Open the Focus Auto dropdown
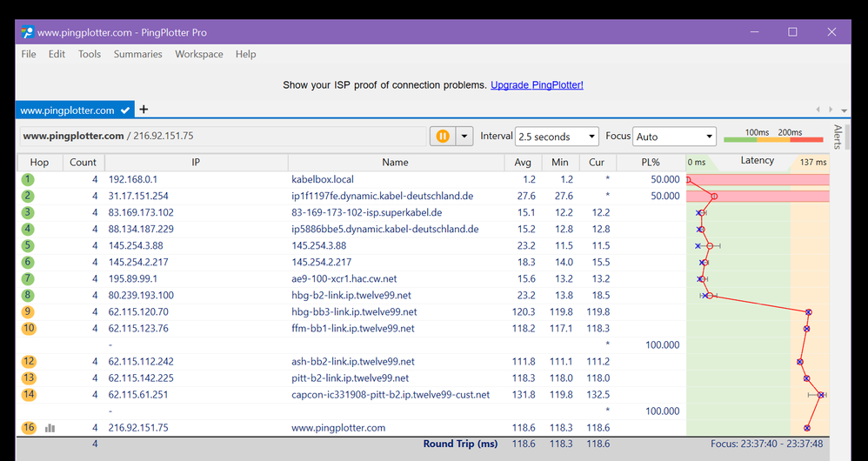The image size is (868, 461). pyautogui.click(x=675, y=137)
